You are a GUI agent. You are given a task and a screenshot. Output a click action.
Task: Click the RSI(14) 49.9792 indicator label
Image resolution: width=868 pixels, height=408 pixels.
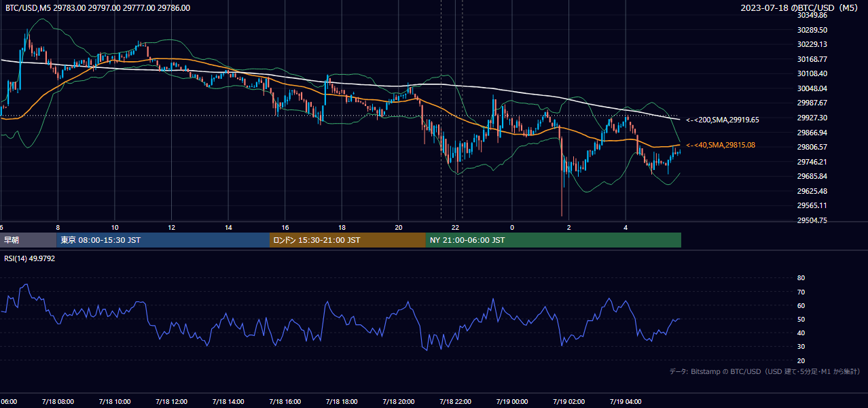point(30,258)
